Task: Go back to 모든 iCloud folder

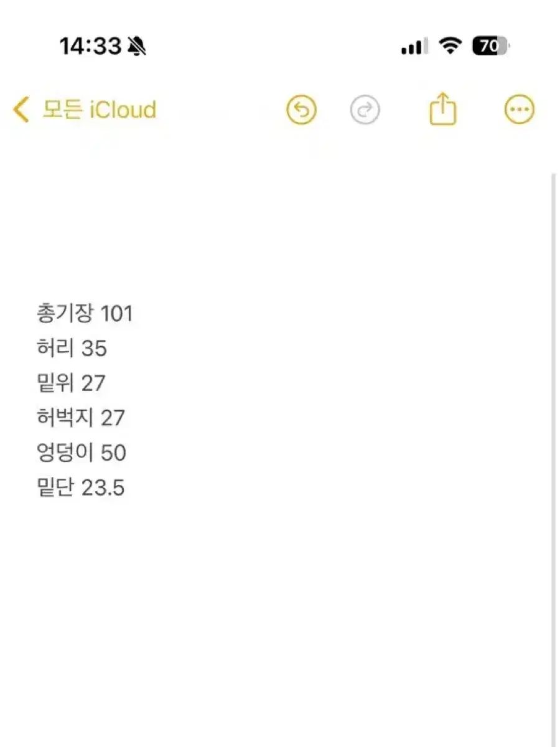Action: point(100,110)
